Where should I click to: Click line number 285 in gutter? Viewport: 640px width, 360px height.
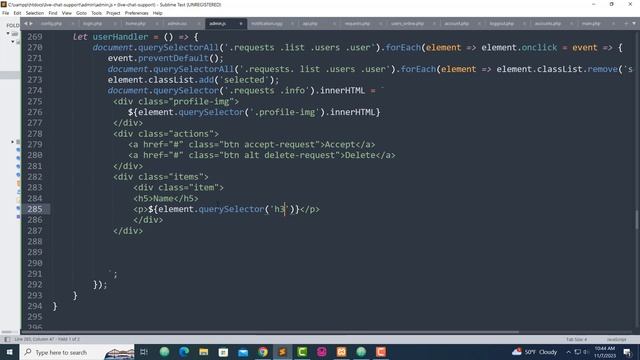pos(35,209)
